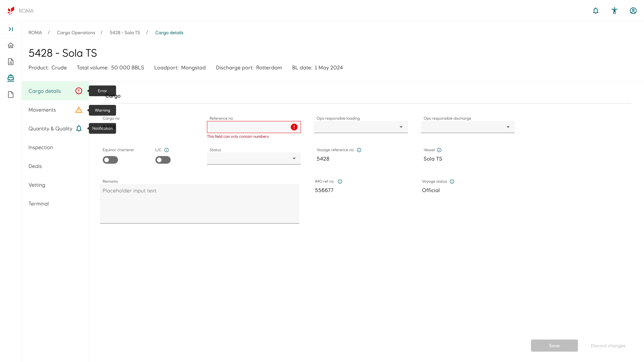Click the info icon beside IMO ref no
The height and width of the screenshot is (362, 644).
pyautogui.click(x=340, y=181)
